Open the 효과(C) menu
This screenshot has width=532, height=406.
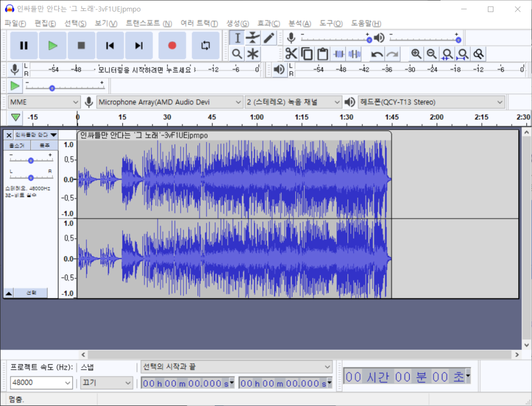268,24
